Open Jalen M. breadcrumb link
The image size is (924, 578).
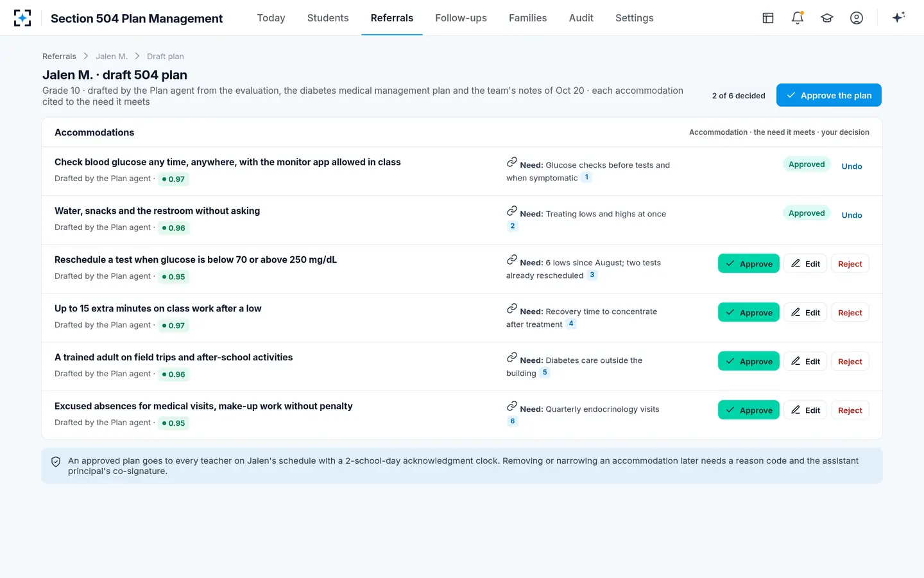pyautogui.click(x=112, y=57)
